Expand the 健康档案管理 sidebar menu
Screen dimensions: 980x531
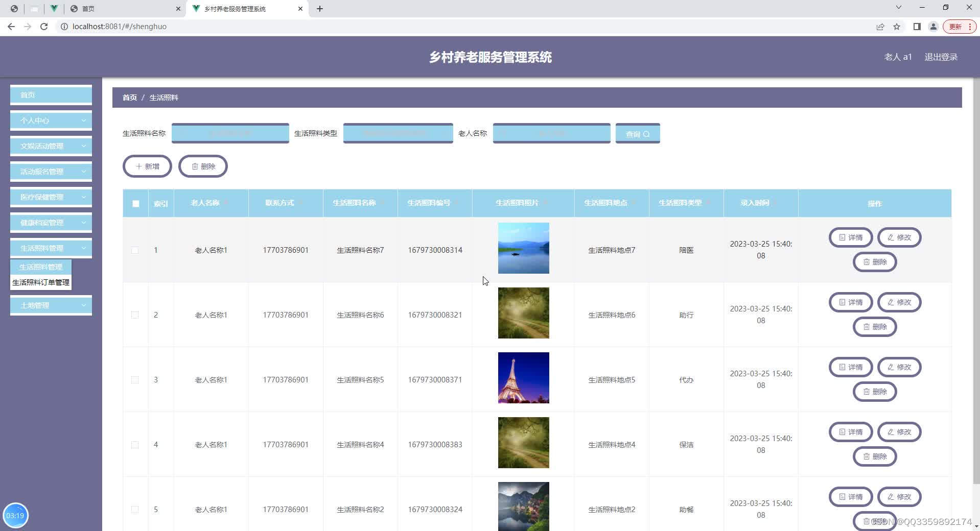tap(51, 223)
